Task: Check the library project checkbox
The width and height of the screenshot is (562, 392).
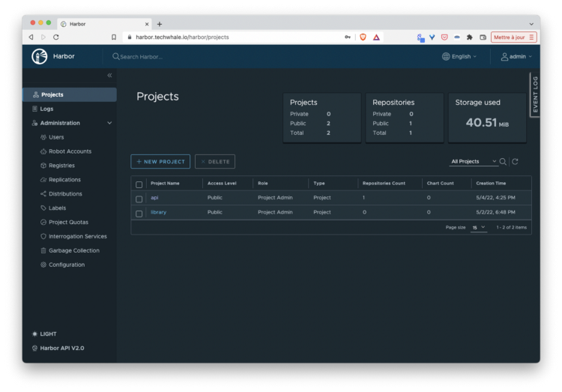Action: pyautogui.click(x=139, y=214)
